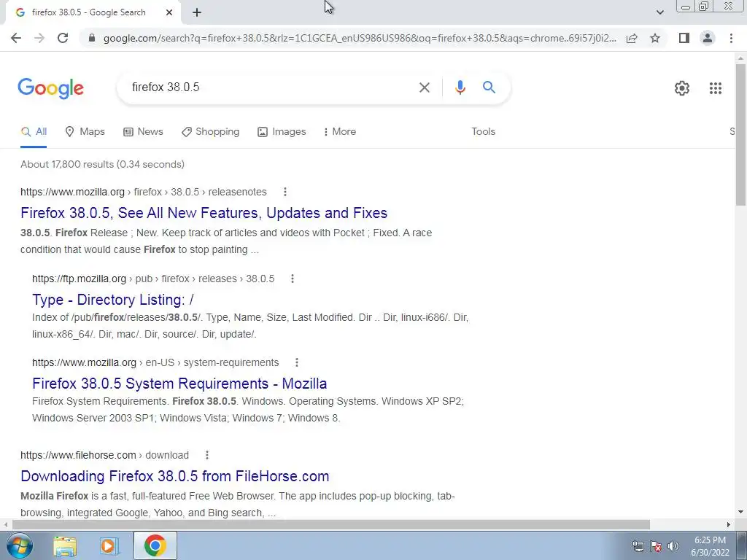Open the Chrome profile avatar
The width and height of the screenshot is (747, 560).
(708, 38)
